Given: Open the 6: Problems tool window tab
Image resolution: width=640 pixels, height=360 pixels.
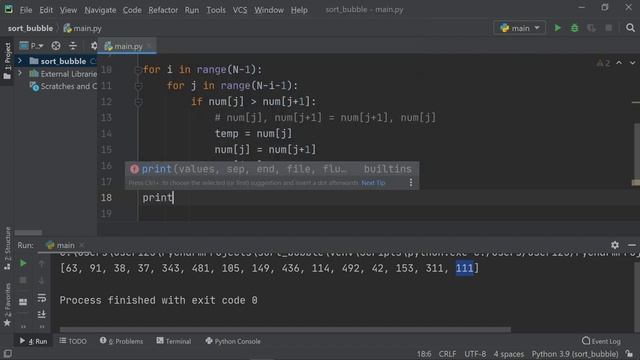Looking at the screenshot, I should click(x=121, y=341).
